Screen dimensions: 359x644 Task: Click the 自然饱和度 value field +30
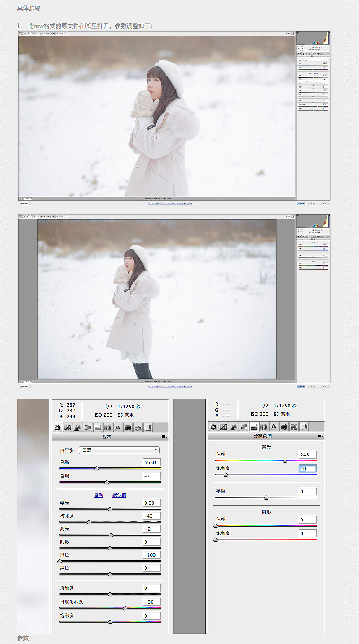[151, 602]
